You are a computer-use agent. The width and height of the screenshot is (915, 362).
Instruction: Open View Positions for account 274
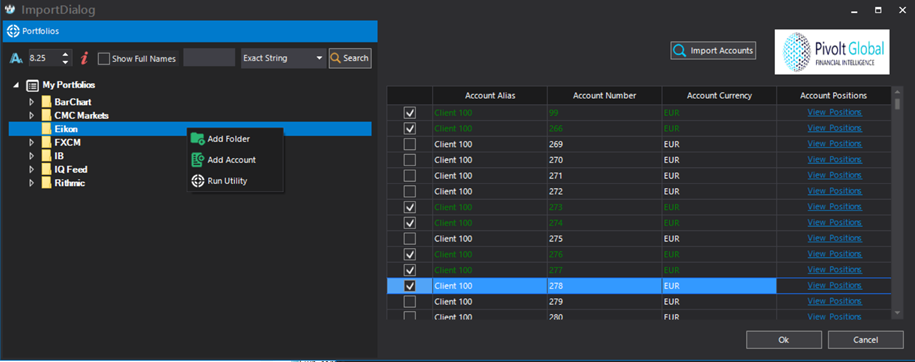click(x=834, y=222)
